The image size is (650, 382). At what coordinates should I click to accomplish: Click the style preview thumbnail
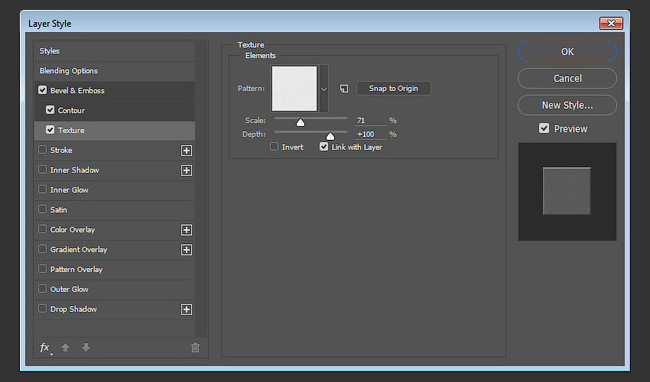pyautogui.click(x=567, y=191)
